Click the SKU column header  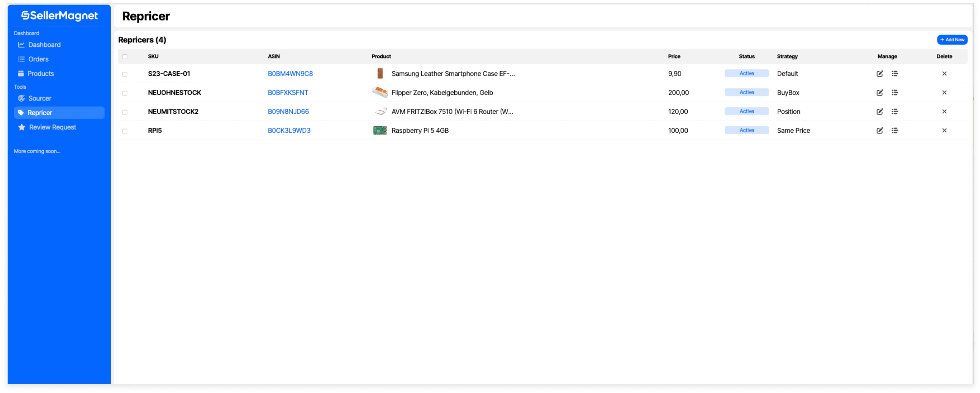pyautogui.click(x=153, y=57)
